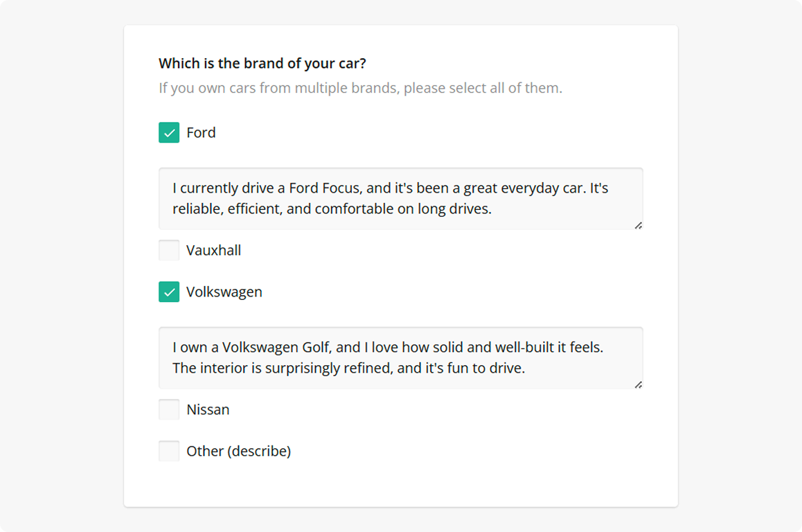802x532 pixels.
Task: Click inside the Volkswagen comment text area
Action: [x=400, y=358]
